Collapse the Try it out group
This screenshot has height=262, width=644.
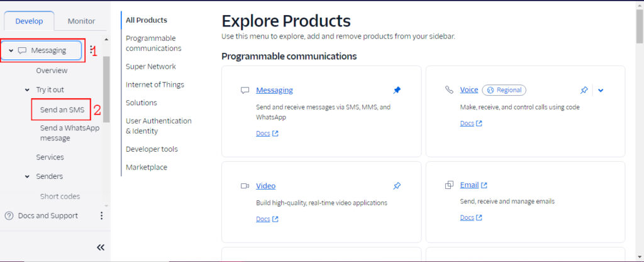pyautogui.click(x=27, y=89)
